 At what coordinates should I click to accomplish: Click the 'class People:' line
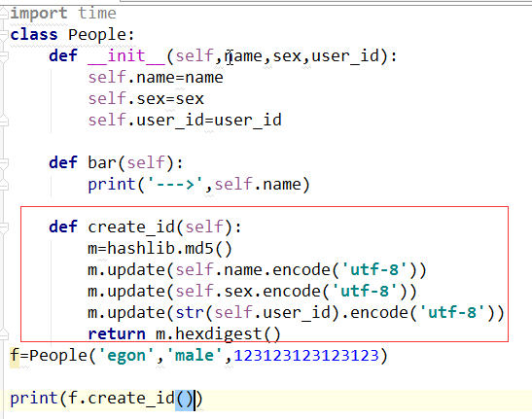point(72,35)
